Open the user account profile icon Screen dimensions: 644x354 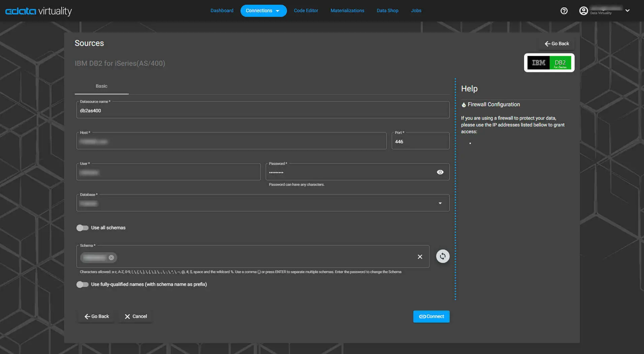[583, 11]
